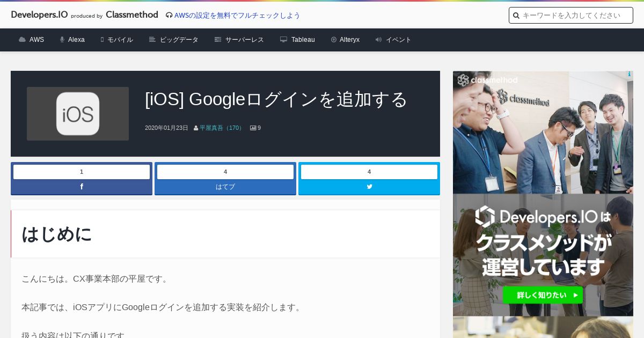Click the microphone icon next to Alexa

tap(62, 40)
